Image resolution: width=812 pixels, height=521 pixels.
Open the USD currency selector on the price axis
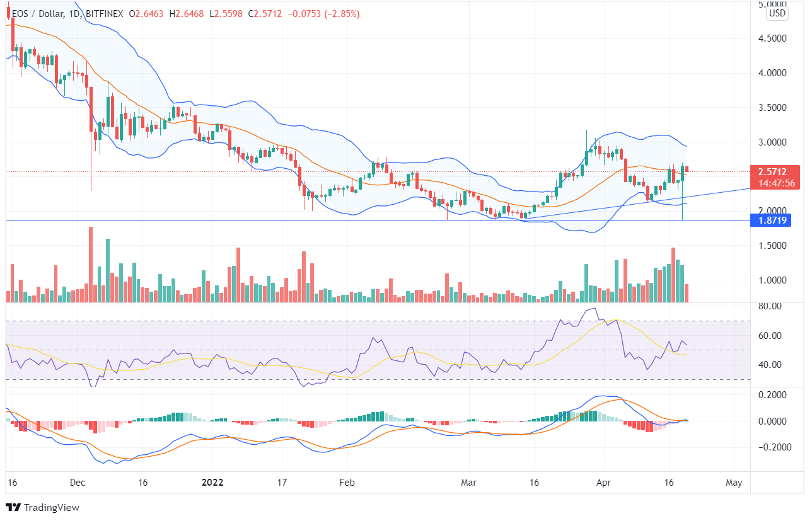[777, 13]
